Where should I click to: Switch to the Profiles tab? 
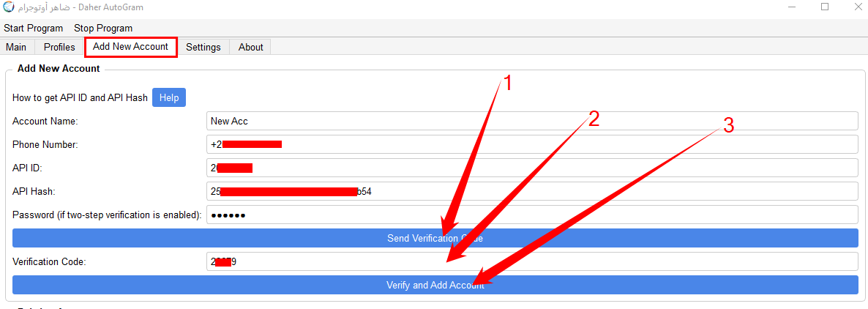[x=59, y=47]
